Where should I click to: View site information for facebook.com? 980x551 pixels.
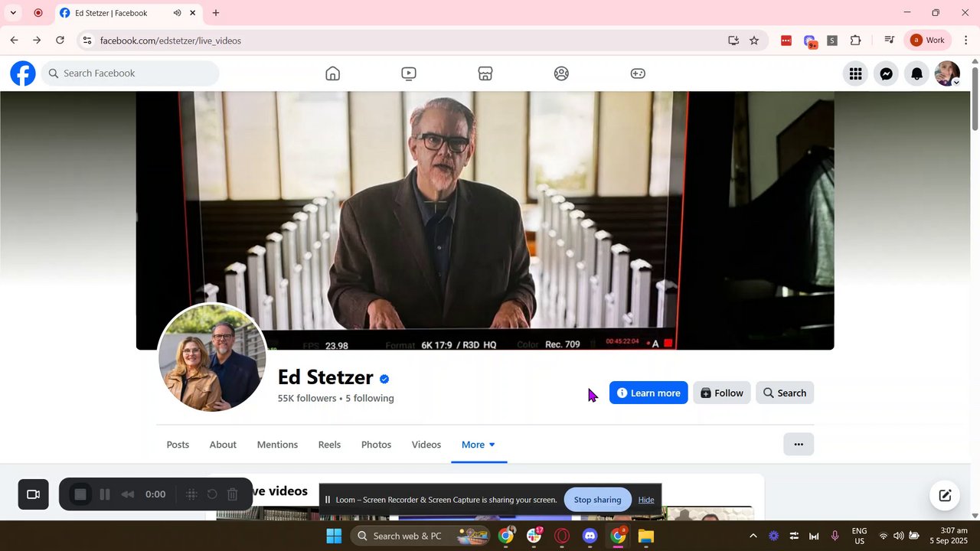click(x=87, y=41)
